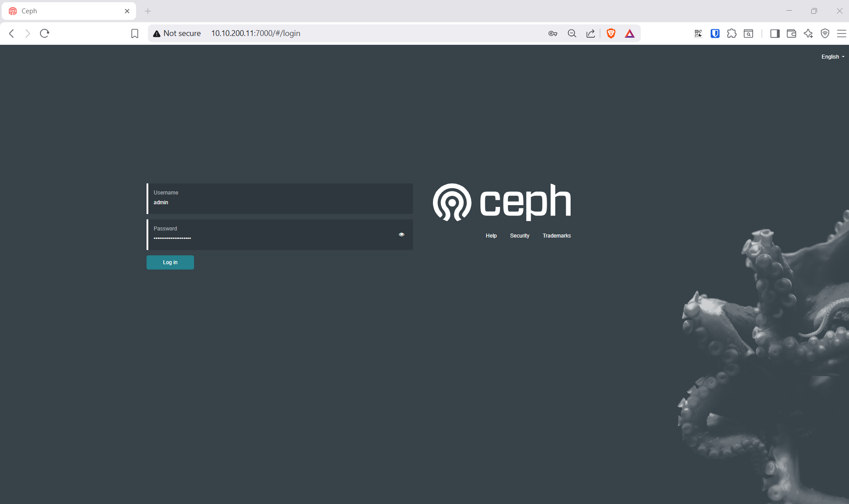
Task: Open Brave Shields lion icon
Action: [611, 33]
